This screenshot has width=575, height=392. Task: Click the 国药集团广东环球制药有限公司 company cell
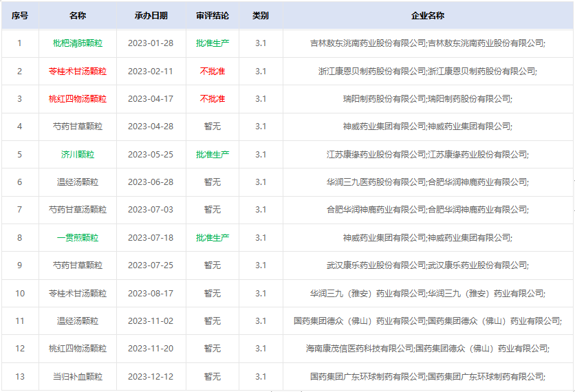click(428, 377)
